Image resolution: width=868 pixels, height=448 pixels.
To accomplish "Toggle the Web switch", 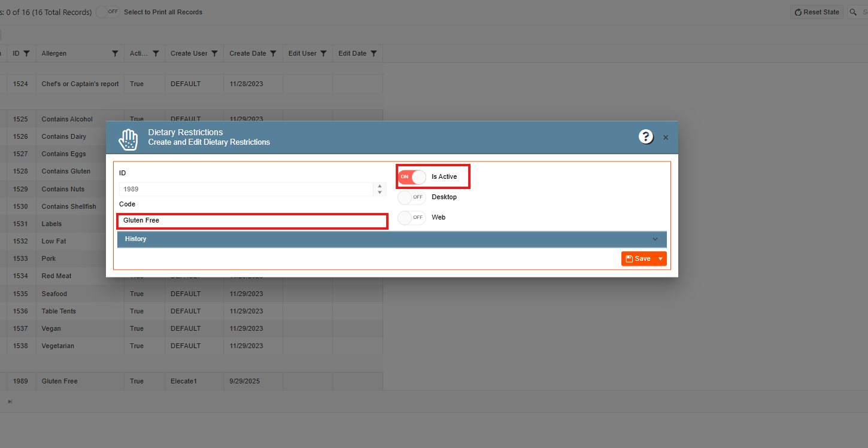I will click(x=412, y=217).
